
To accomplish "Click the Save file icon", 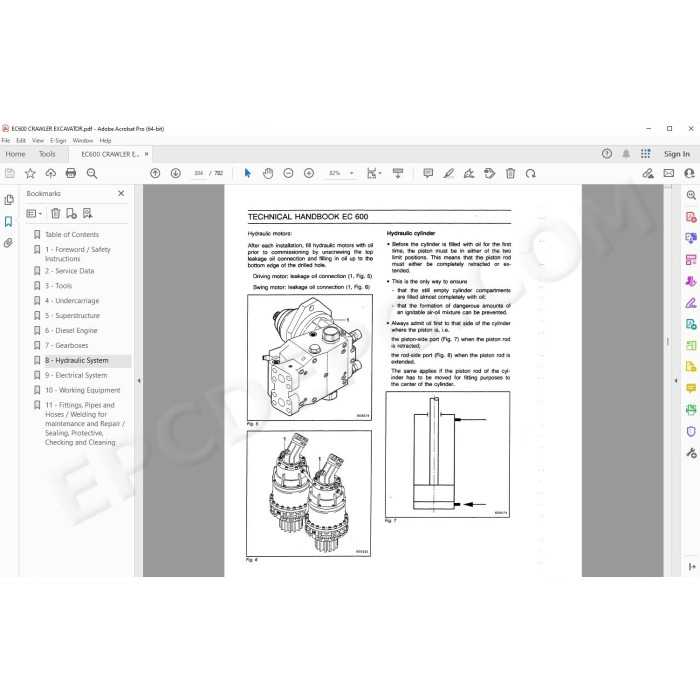I will point(10,173).
